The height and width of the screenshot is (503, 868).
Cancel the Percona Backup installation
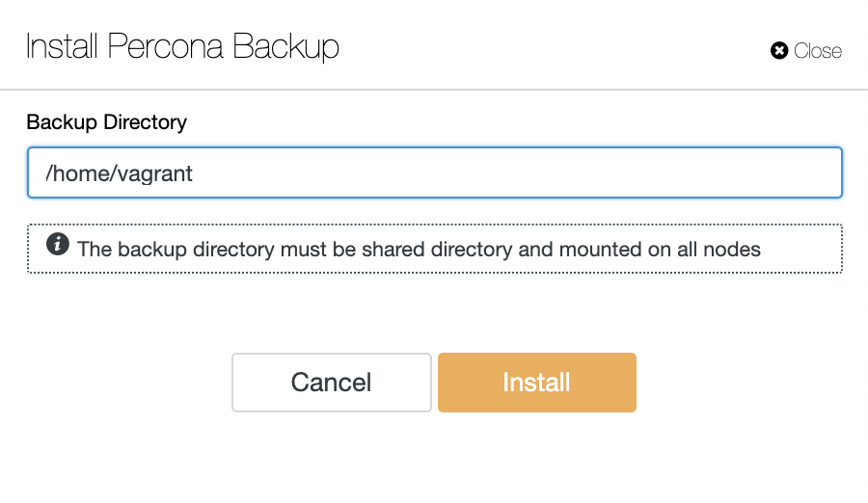pyautogui.click(x=332, y=383)
